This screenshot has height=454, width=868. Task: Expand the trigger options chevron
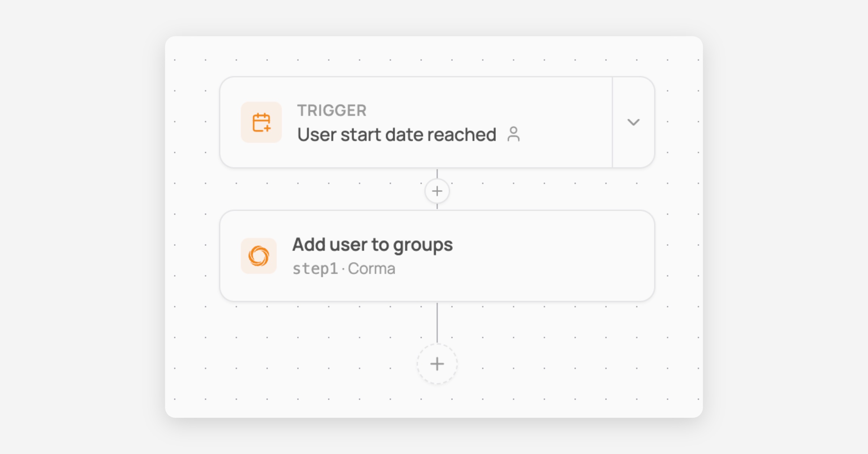tap(633, 122)
